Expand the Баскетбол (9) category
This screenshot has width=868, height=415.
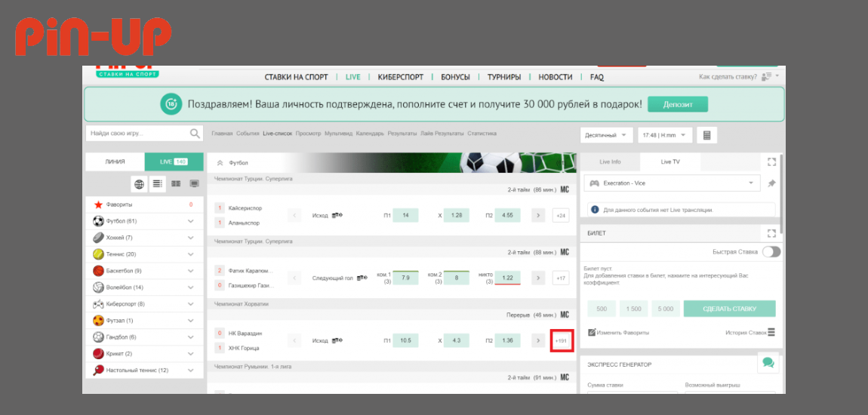click(190, 271)
